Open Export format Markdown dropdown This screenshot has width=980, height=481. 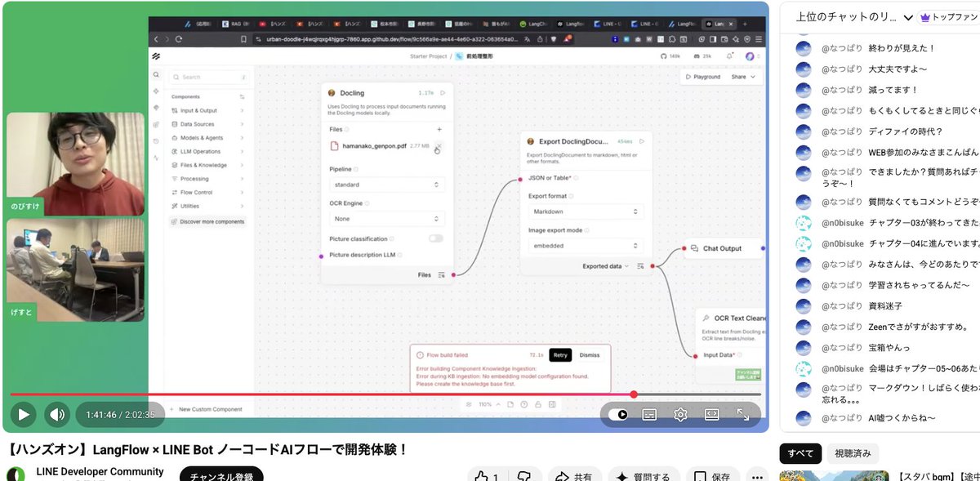(586, 212)
